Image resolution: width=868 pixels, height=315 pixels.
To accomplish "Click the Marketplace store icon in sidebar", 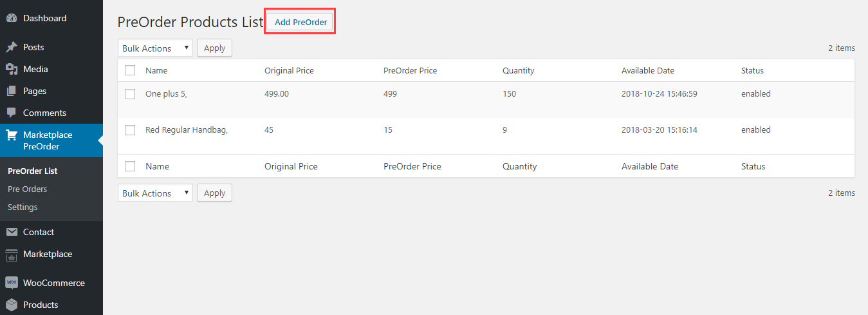I will coord(12,254).
